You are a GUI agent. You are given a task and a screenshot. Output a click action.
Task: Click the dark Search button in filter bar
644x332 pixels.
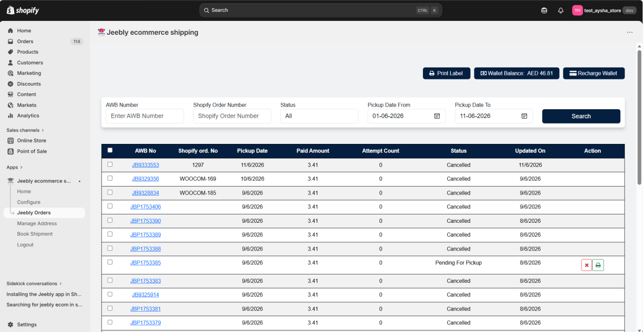(581, 116)
